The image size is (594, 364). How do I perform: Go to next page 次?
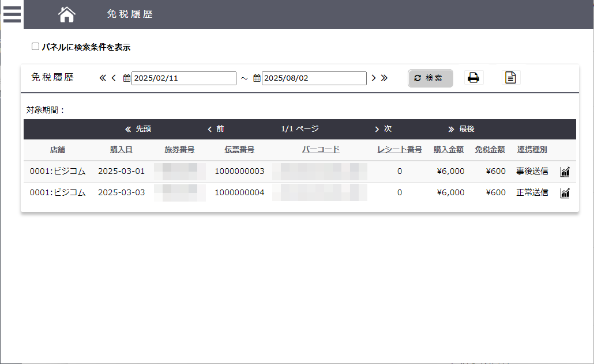tap(383, 129)
